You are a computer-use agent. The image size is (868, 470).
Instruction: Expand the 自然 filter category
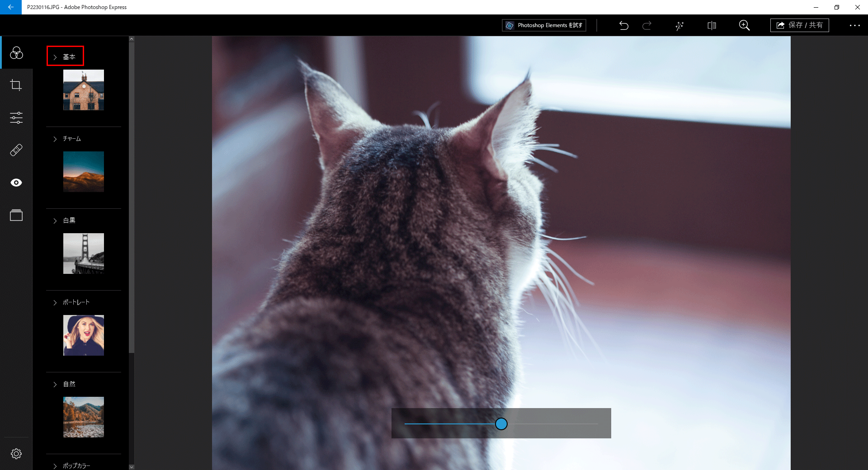pyautogui.click(x=66, y=384)
